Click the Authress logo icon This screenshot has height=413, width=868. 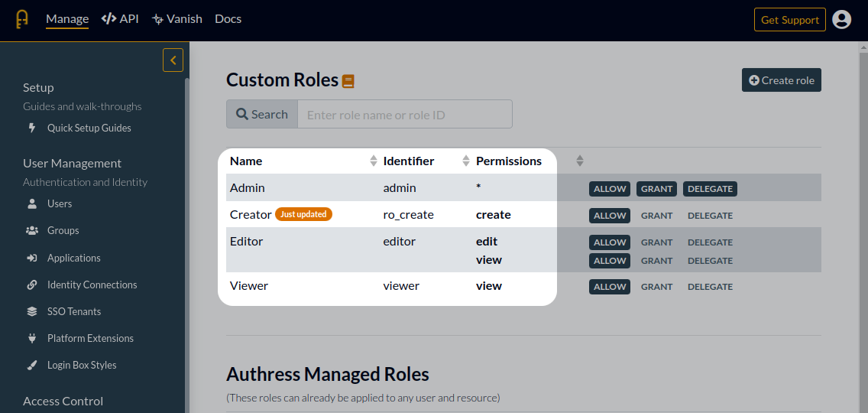pyautogui.click(x=22, y=19)
